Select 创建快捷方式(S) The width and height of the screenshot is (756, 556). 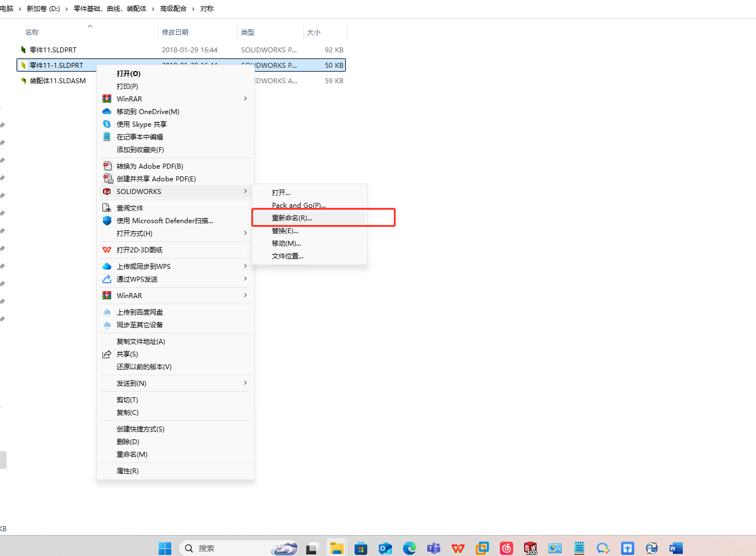[140, 429]
